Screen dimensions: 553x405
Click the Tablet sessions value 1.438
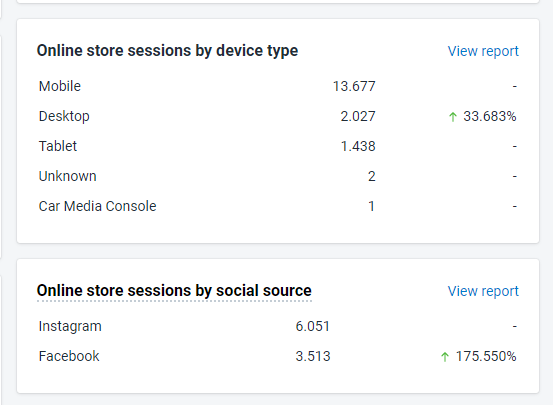[358, 146]
